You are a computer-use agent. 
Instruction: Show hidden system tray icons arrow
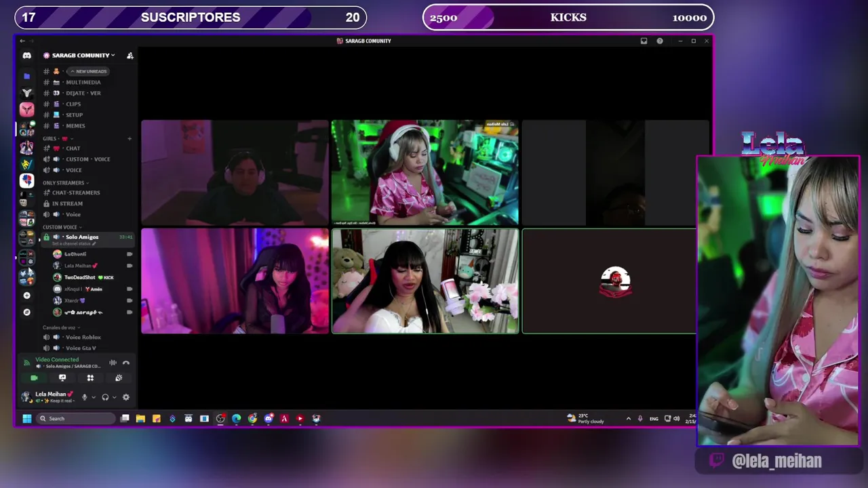point(628,418)
